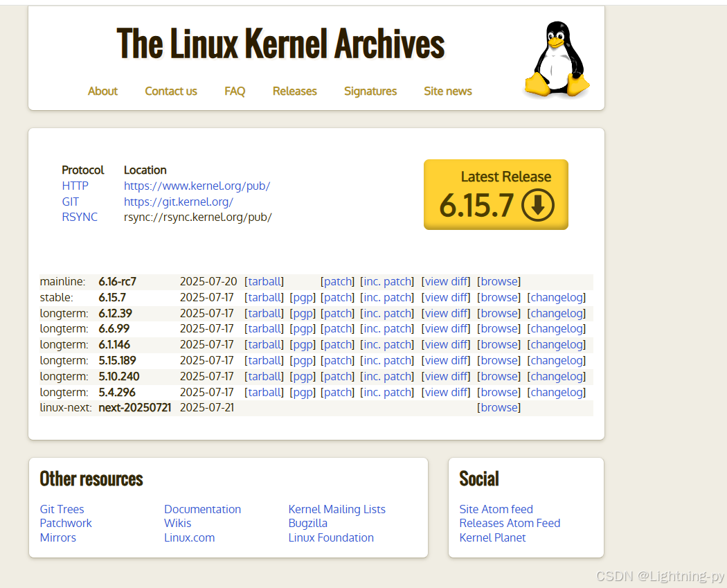Click The Linux Kernel Archives title
The height and width of the screenshot is (588, 727).
(x=280, y=43)
